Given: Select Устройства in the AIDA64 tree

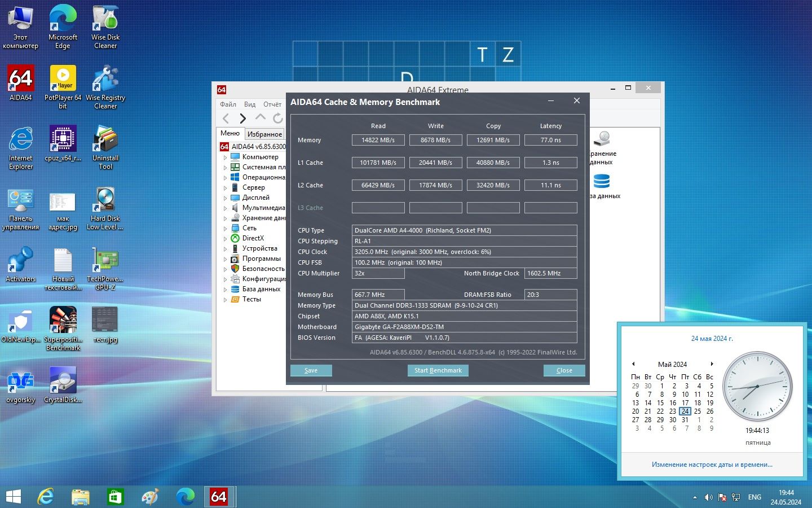Looking at the screenshot, I should point(259,248).
